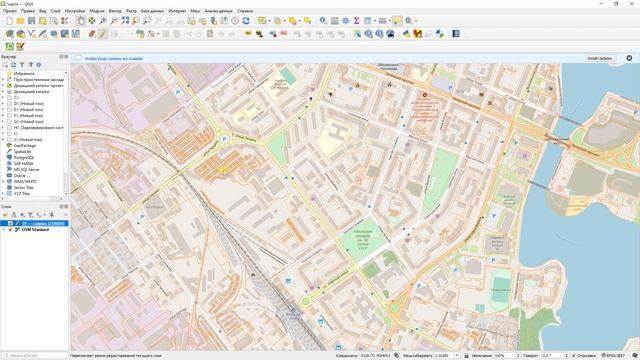Click the Multiple plugin updates available message
Image resolution: width=640 pixels, height=360 pixels.
coord(113,59)
